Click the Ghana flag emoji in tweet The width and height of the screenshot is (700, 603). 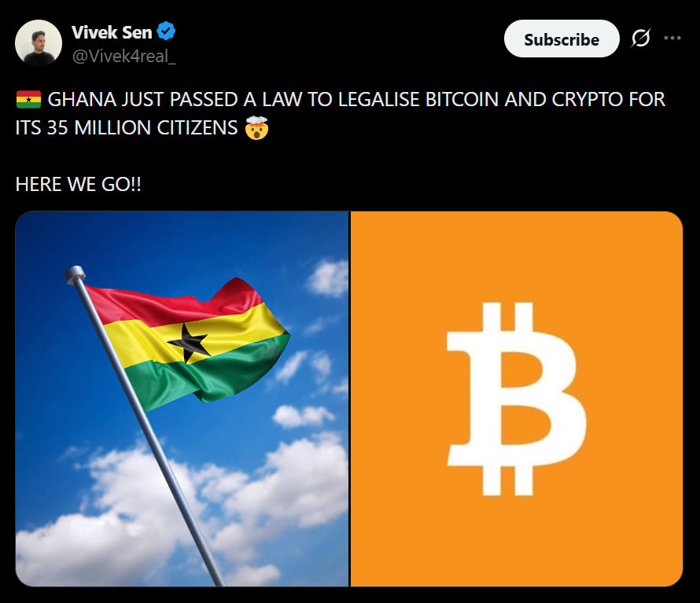(x=28, y=100)
